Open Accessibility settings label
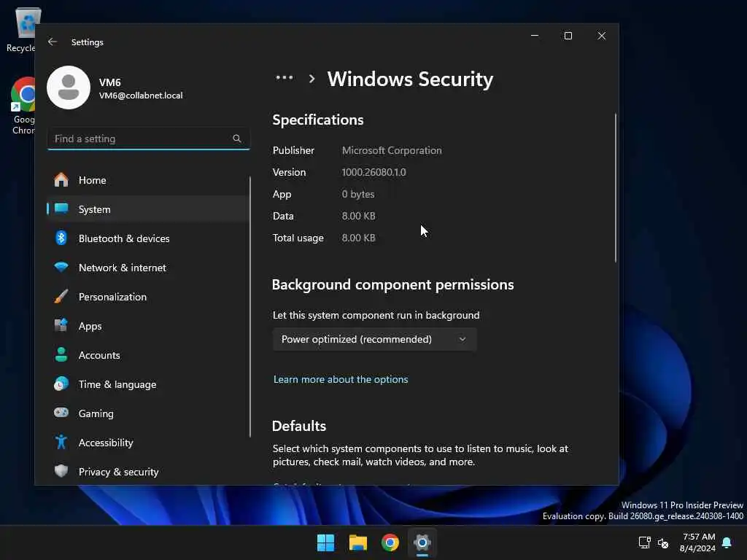The height and width of the screenshot is (560, 747). 106,443
